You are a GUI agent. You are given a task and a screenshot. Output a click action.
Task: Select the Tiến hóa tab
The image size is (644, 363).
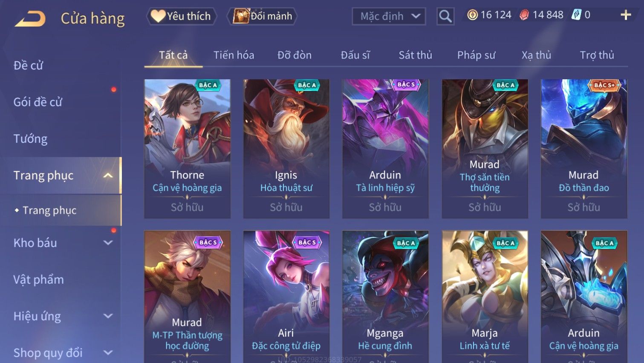234,55
